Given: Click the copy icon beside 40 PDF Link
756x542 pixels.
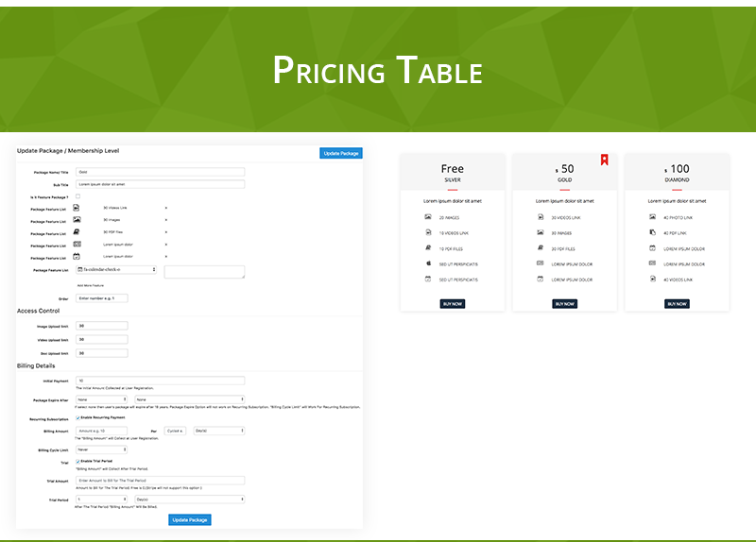Looking at the screenshot, I should pos(652,232).
